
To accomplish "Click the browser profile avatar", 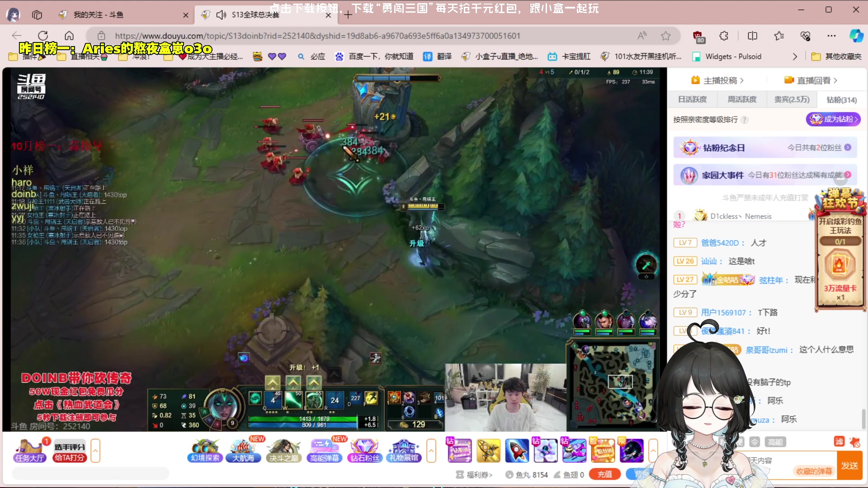I will (x=13, y=15).
